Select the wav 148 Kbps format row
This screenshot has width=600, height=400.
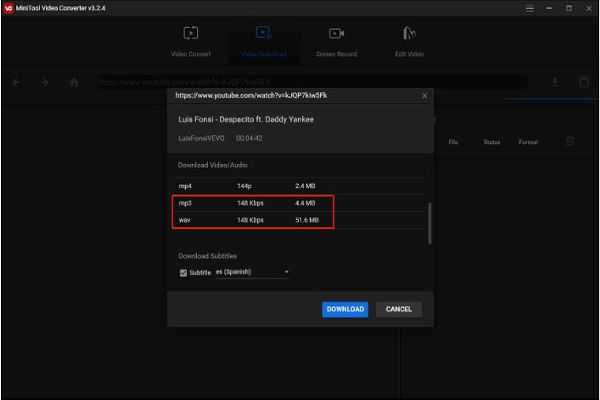[x=300, y=220]
